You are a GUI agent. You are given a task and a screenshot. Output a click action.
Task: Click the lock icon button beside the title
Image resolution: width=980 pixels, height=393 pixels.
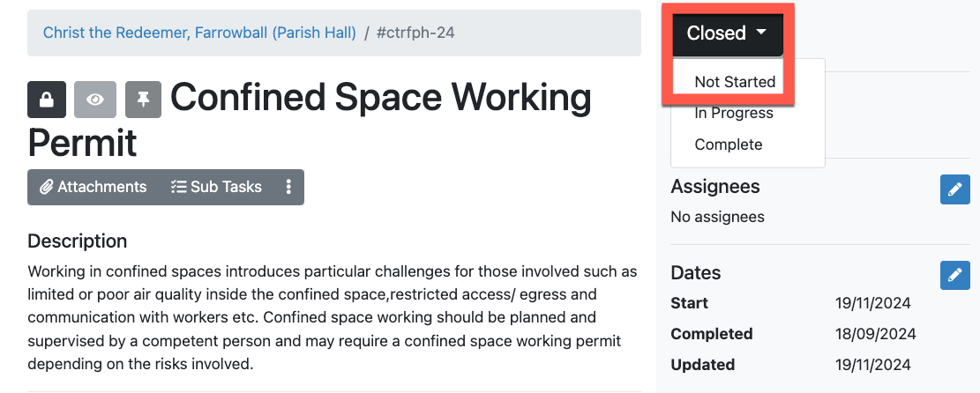[47, 100]
